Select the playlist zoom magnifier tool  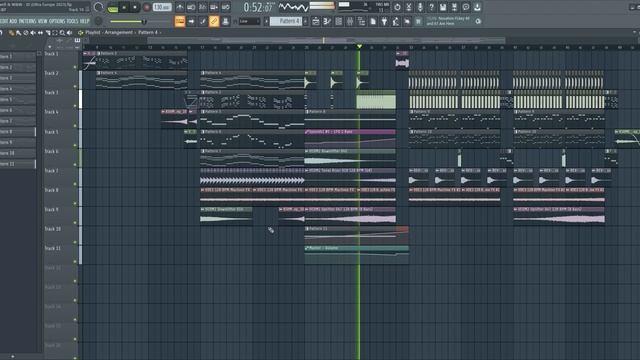62,33
